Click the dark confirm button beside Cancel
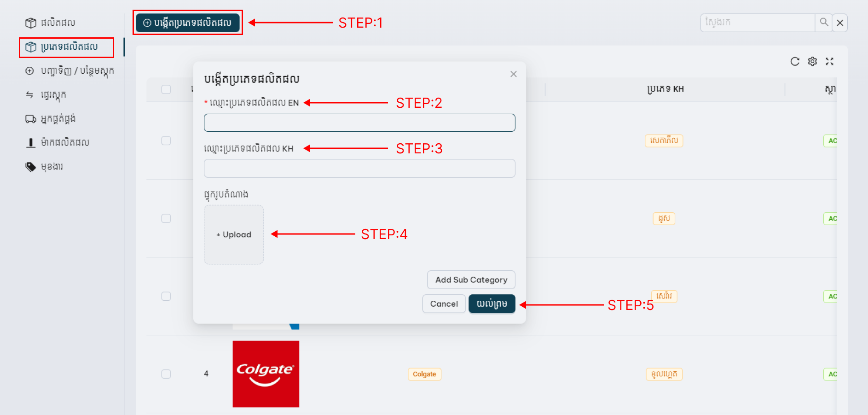Image resolution: width=868 pixels, height=415 pixels. (492, 304)
